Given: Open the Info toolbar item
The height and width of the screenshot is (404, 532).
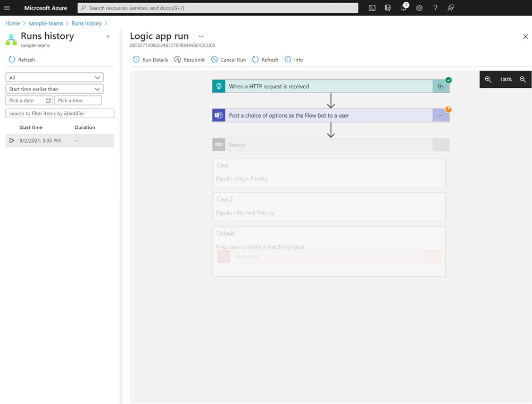Looking at the screenshot, I should [294, 60].
